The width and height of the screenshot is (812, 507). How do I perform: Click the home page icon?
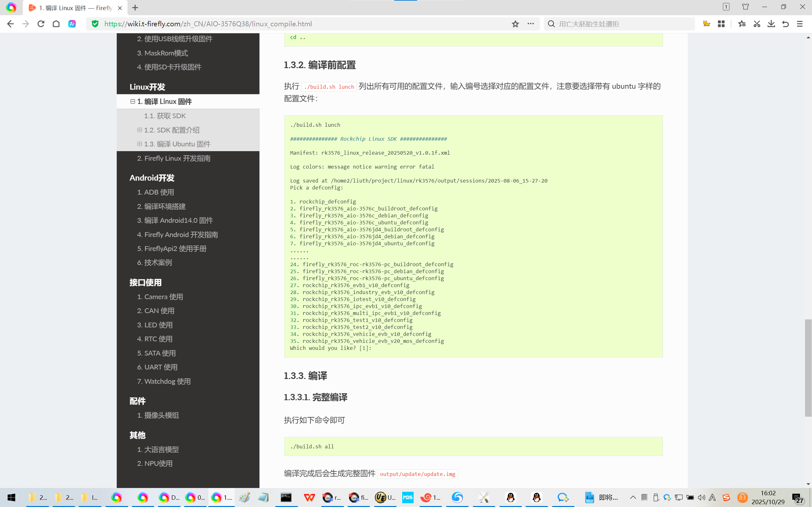point(56,24)
